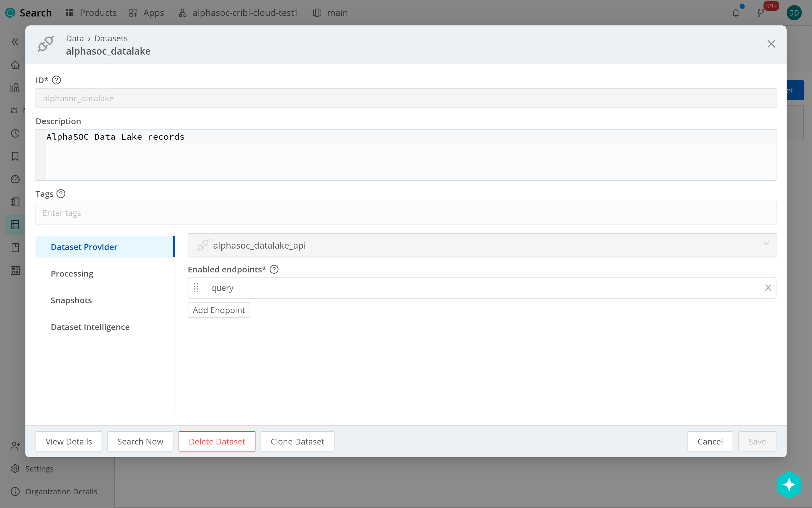Image resolution: width=812 pixels, height=508 pixels.
Task: Open the Notebooks sidebar icon
Action: 15,202
